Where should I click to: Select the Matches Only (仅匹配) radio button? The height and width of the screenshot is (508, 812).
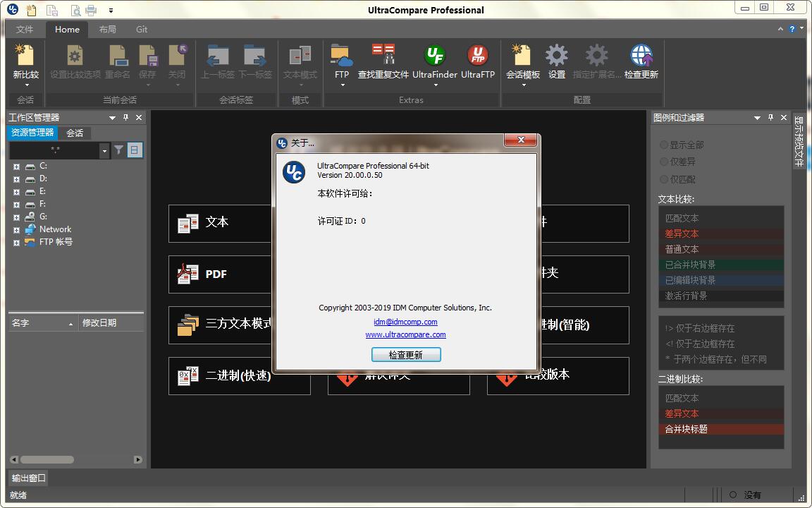tap(664, 179)
